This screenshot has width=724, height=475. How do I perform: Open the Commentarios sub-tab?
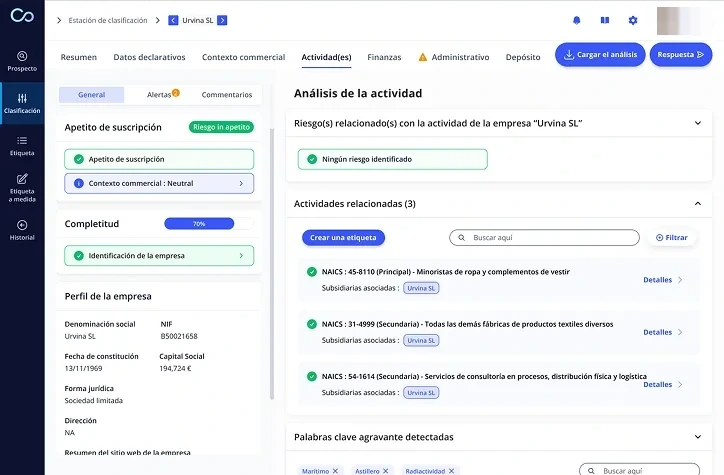click(x=227, y=95)
